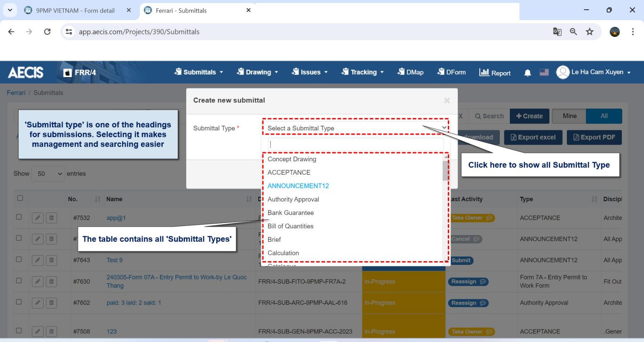Reload the page in the browser
This screenshot has width=644, height=342.
(x=47, y=31)
